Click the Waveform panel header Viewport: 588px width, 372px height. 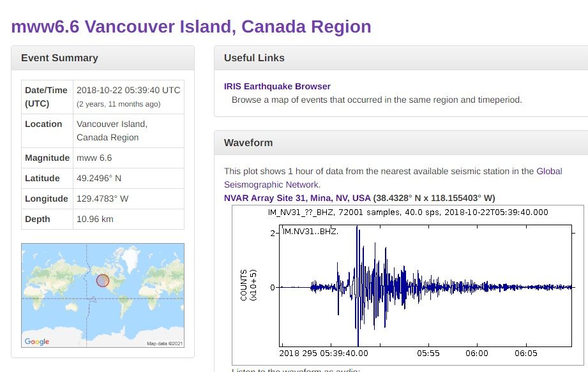(x=248, y=143)
